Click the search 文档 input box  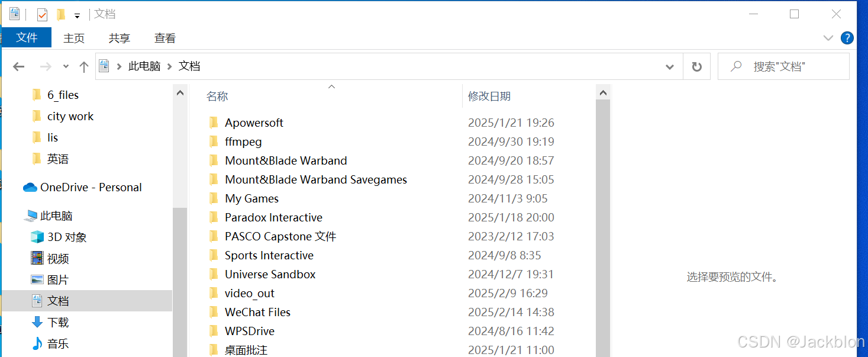783,67
